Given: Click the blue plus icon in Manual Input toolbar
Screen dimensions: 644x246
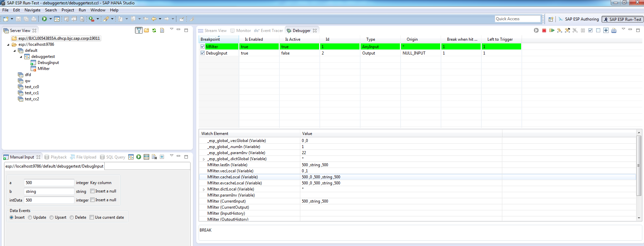Looking at the screenshot, I should coord(162,157).
